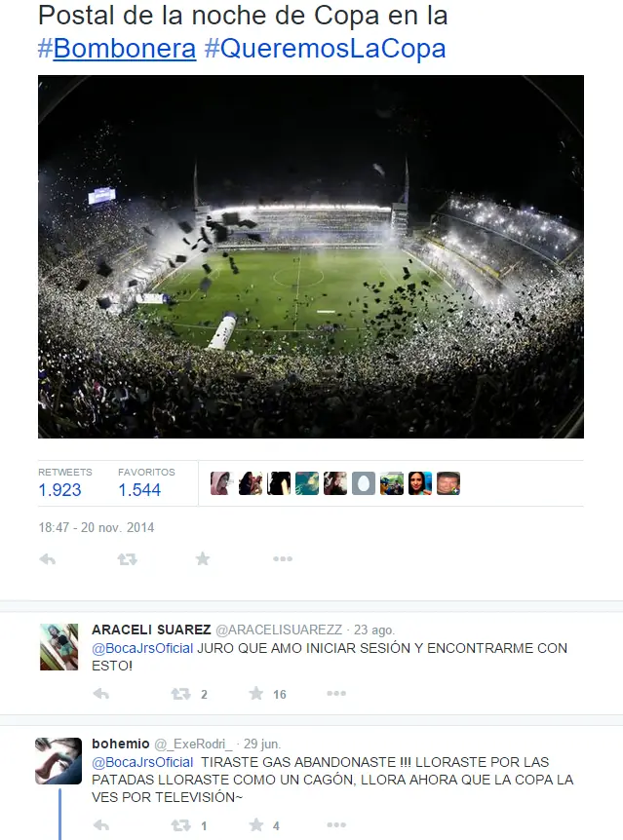Enlarge the Bombonera stadium photo

coord(311,256)
